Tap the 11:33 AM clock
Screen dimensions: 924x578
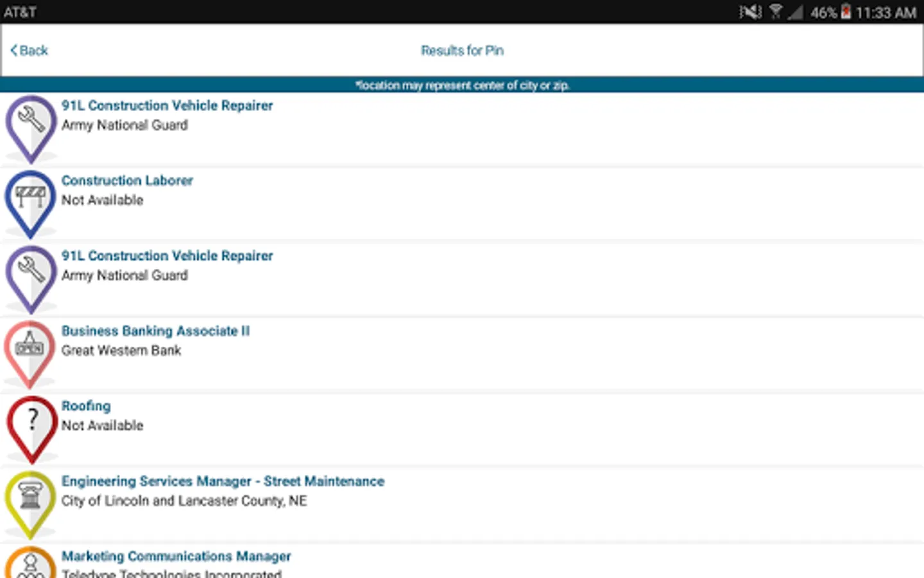(886, 12)
